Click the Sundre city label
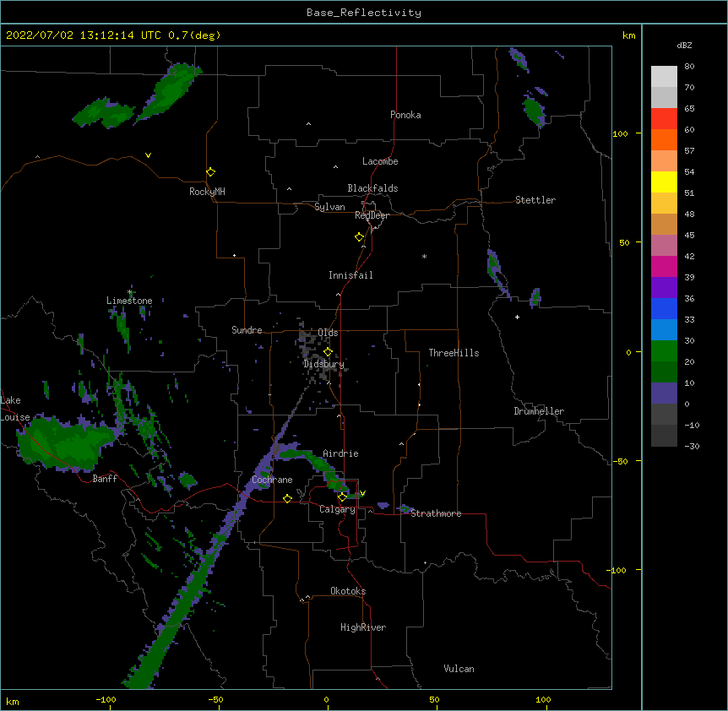This screenshot has height=711, width=728. pyautogui.click(x=247, y=330)
